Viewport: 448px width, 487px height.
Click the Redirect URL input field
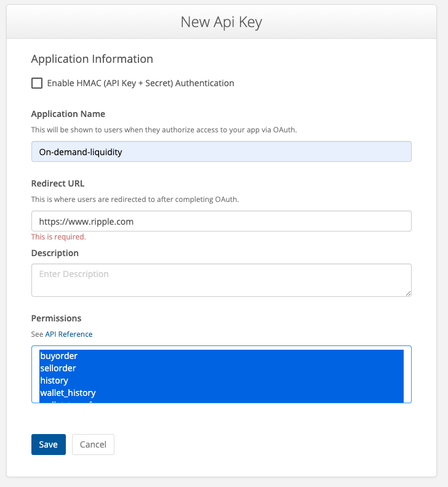[221, 221]
